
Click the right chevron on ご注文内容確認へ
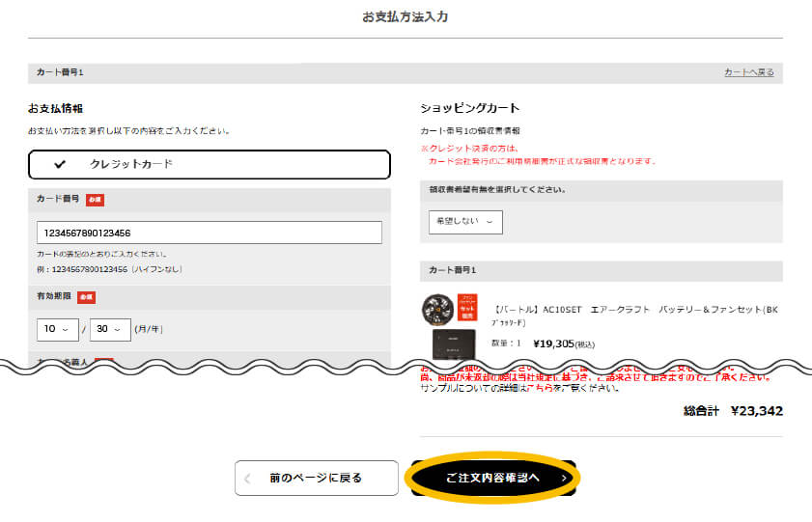click(564, 478)
